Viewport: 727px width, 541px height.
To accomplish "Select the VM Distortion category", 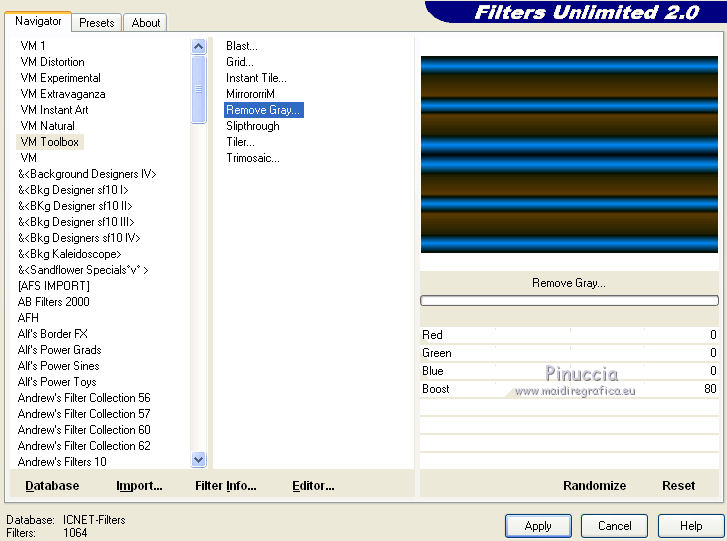I will pyautogui.click(x=52, y=62).
